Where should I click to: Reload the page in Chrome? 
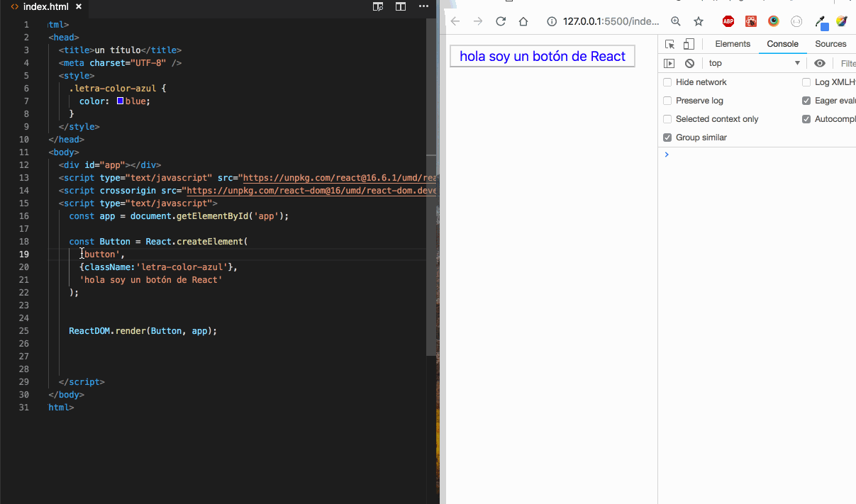[x=501, y=21]
